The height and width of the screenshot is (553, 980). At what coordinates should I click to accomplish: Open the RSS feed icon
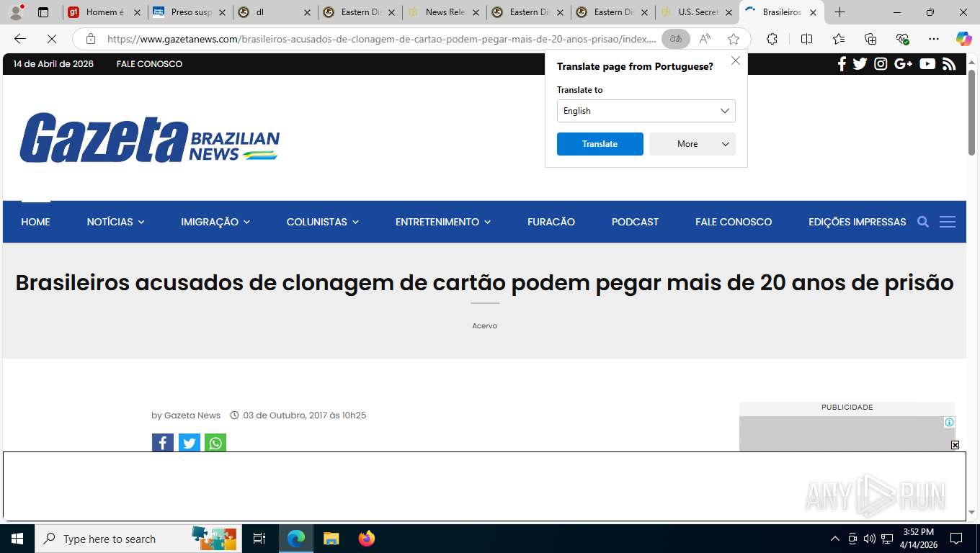[949, 64]
